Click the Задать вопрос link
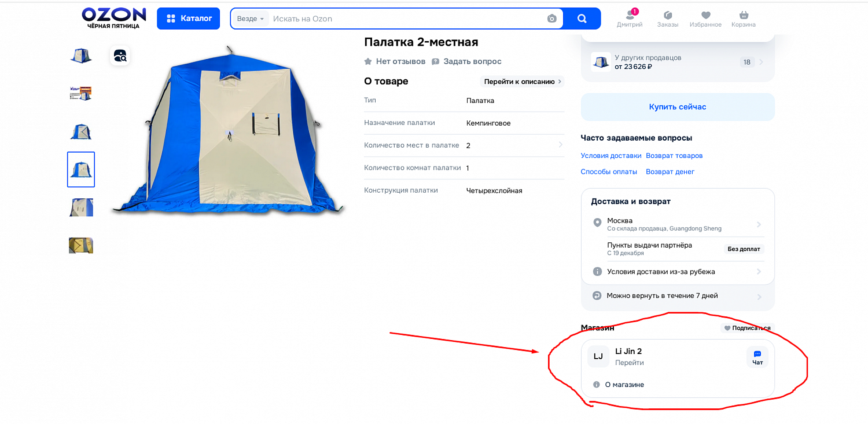This screenshot has height=424, width=868. [x=466, y=61]
